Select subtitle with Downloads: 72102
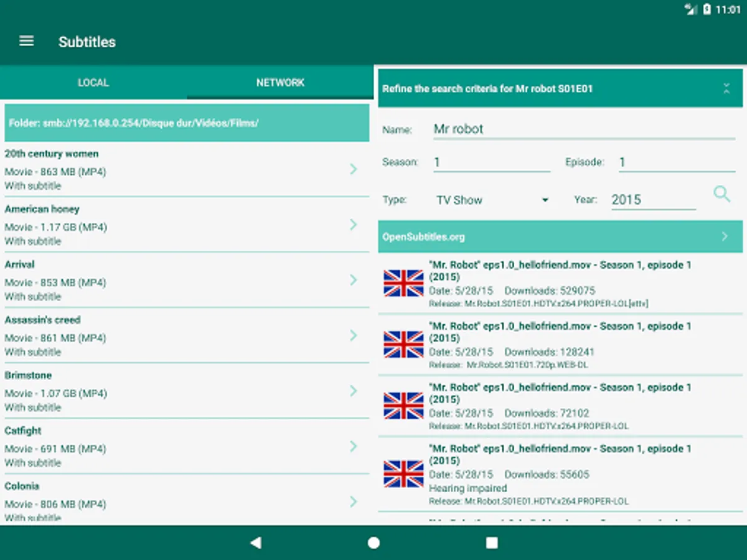 tap(560, 406)
